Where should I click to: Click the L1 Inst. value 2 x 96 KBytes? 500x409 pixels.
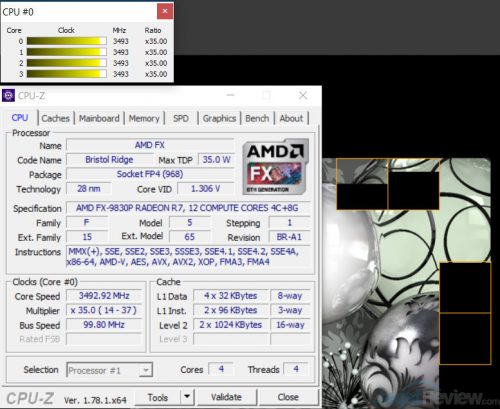coord(231,310)
